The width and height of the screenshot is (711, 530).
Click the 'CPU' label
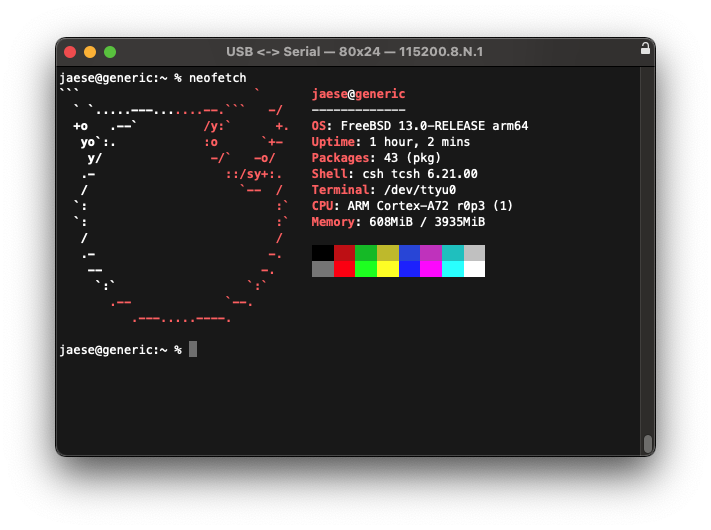tap(322, 206)
